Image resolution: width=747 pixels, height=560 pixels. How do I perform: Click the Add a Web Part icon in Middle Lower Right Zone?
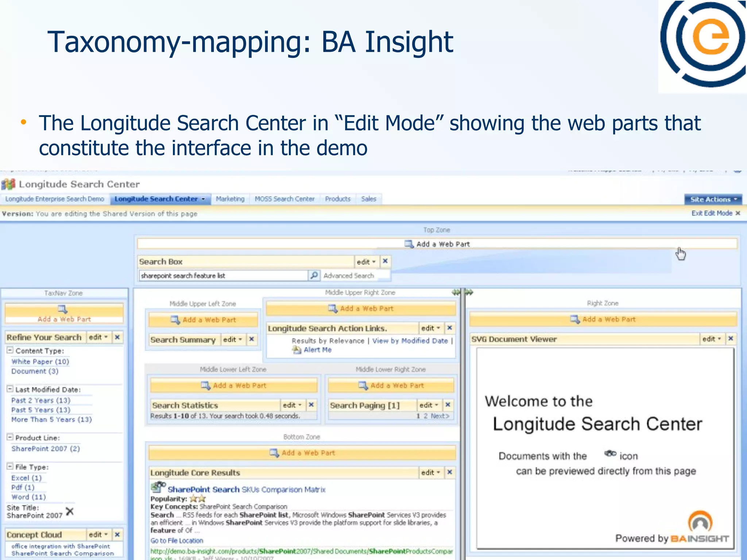tap(363, 385)
